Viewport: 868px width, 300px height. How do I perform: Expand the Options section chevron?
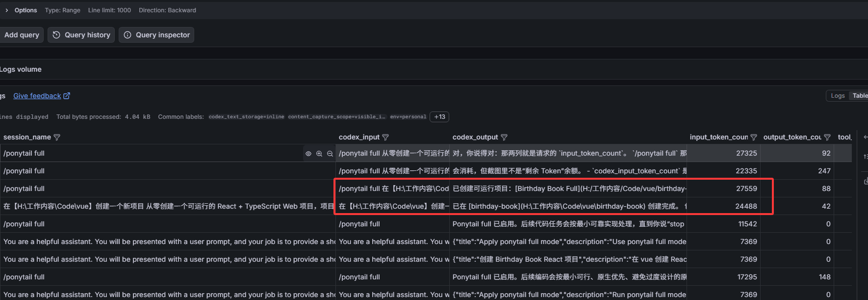pos(7,10)
